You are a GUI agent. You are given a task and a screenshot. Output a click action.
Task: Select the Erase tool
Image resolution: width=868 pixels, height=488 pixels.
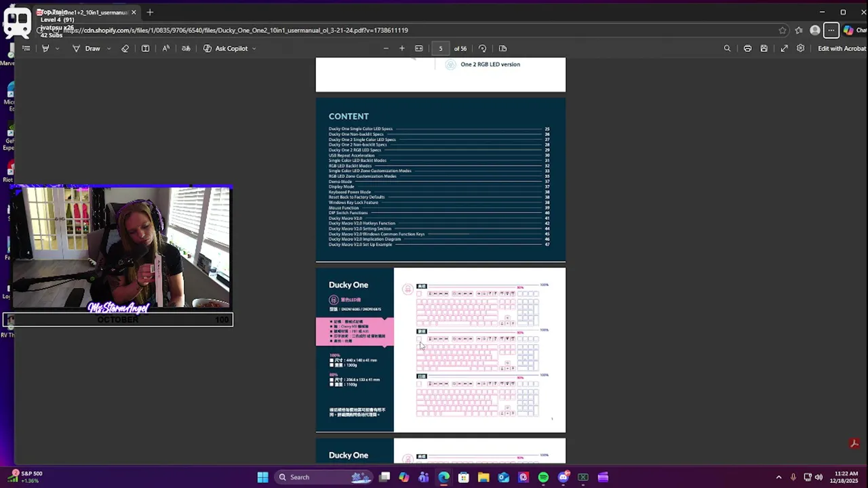tap(125, 48)
